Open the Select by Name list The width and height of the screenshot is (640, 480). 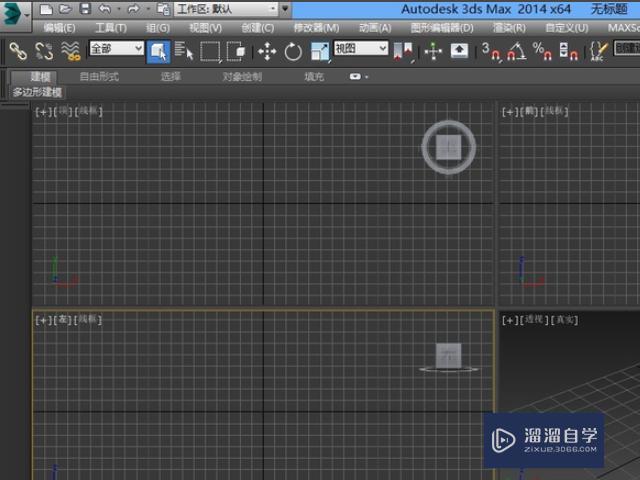184,50
